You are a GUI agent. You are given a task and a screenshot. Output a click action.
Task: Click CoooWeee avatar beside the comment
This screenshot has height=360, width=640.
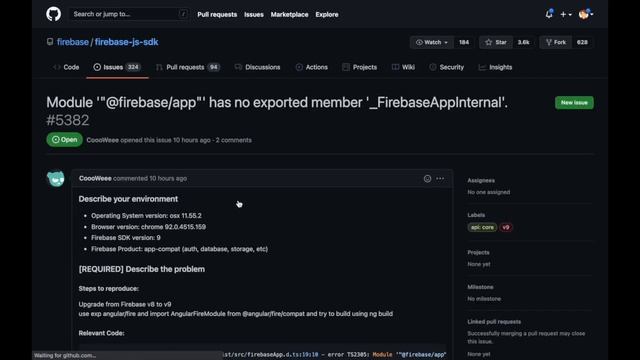click(x=56, y=178)
